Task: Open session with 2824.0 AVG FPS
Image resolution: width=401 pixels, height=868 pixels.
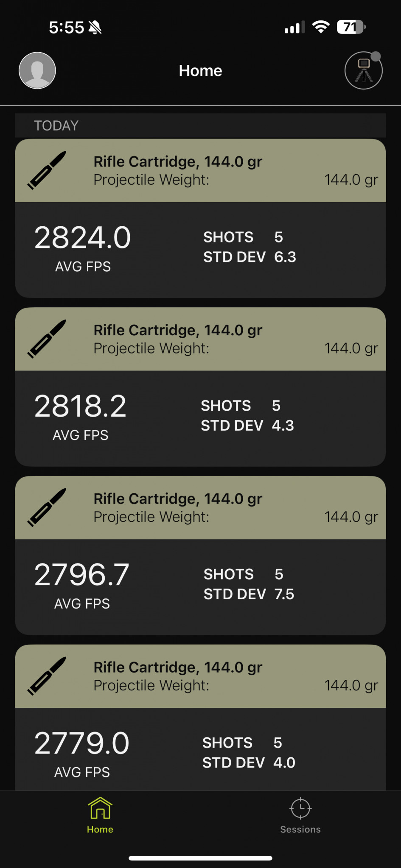Action: (x=200, y=218)
